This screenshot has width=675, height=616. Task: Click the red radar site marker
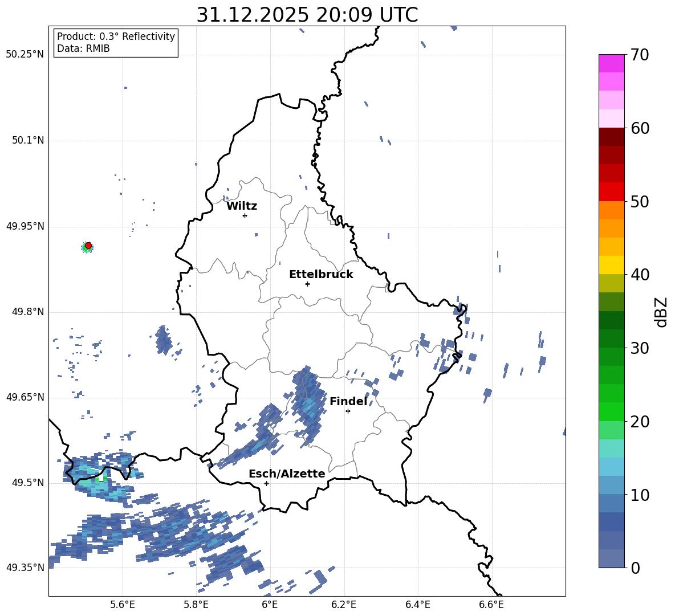tap(88, 246)
